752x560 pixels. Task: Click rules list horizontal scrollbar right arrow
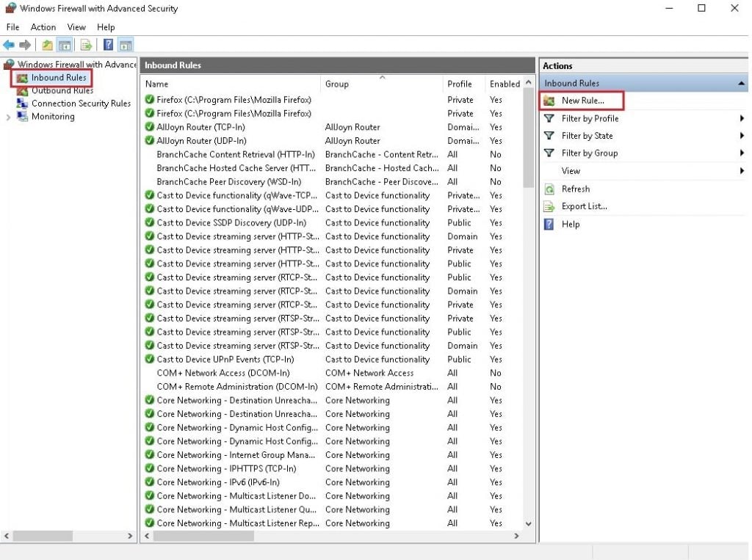(516, 536)
